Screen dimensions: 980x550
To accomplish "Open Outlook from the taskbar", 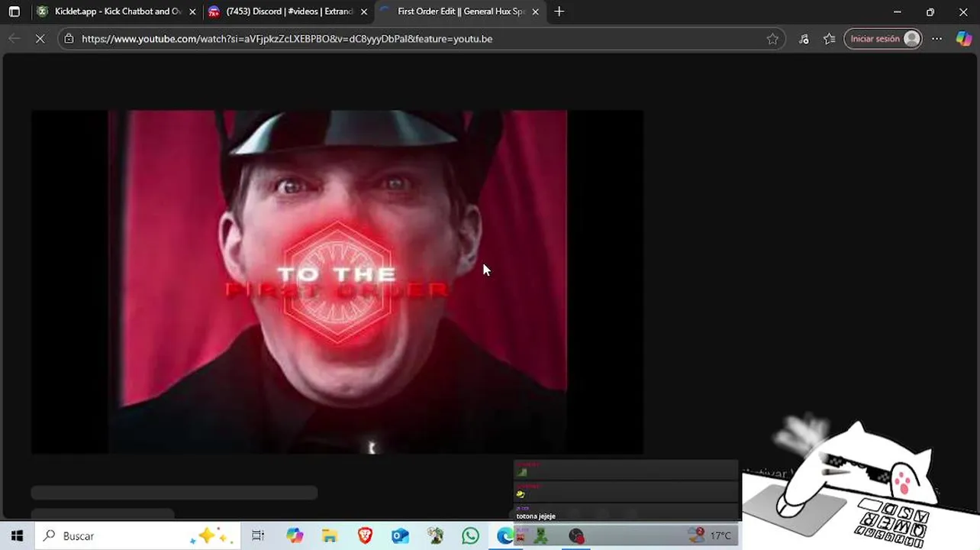I will click(400, 536).
